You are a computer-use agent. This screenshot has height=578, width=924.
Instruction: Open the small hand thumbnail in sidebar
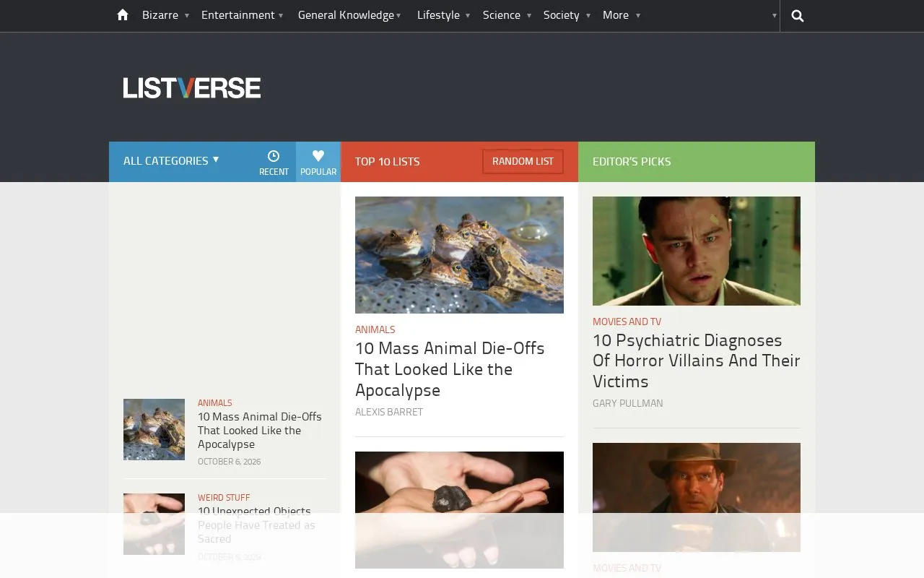(x=154, y=524)
